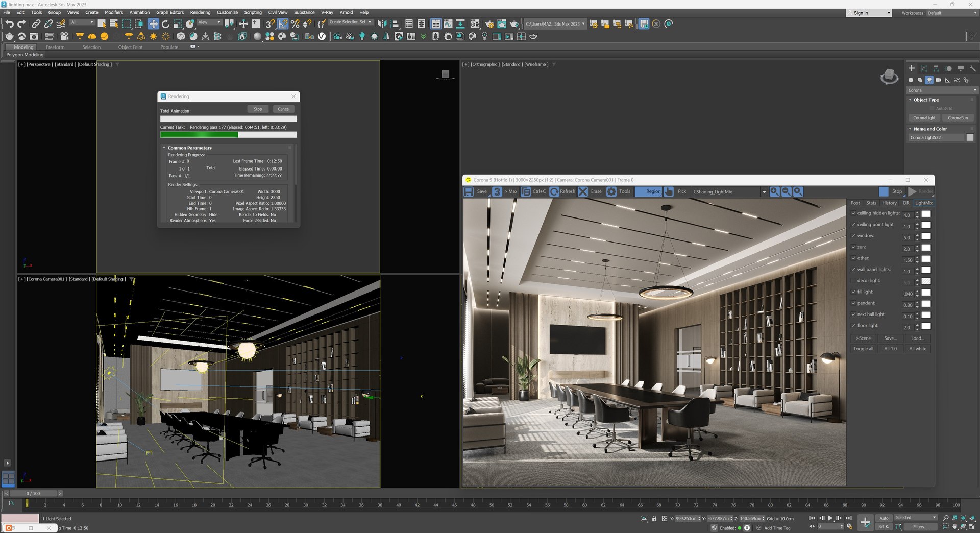Switch to the History tab in VFB
This screenshot has width=980, height=533.
pos(889,203)
